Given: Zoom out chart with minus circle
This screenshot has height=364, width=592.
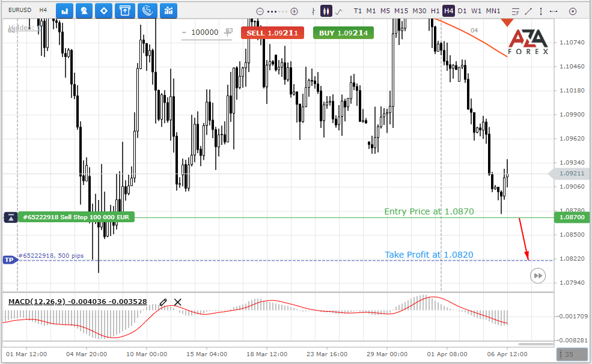Looking at the screenshot, I should click(x=260, y=11).
